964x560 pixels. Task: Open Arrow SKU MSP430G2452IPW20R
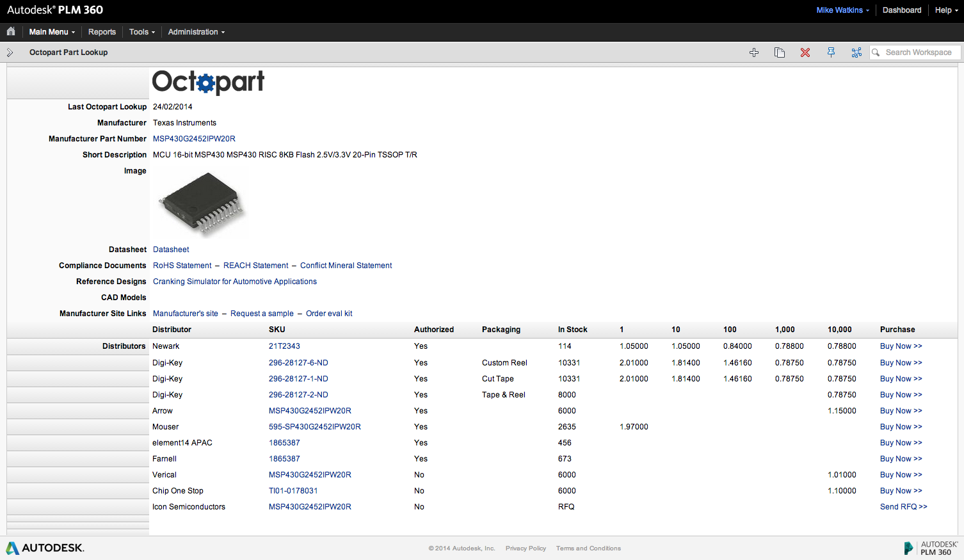coord(310,411)
